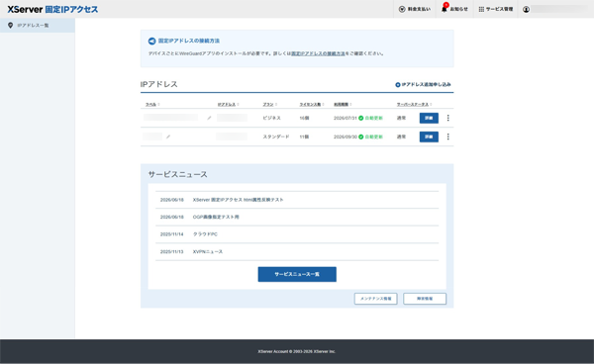This screenshot has width=594, height=364.
Task: Click the blue icon beside 固定IPアドレスの接続方法 heading
Action: point(151,41)
